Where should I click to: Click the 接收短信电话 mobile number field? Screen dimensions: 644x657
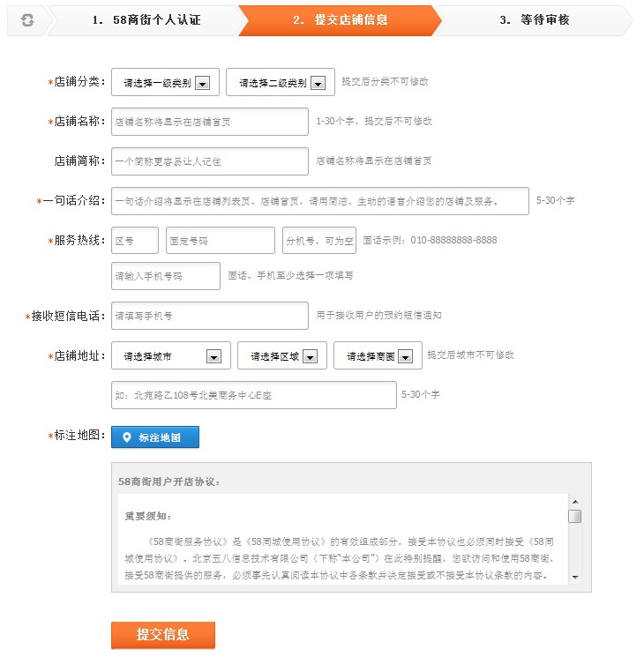point(209,316)
